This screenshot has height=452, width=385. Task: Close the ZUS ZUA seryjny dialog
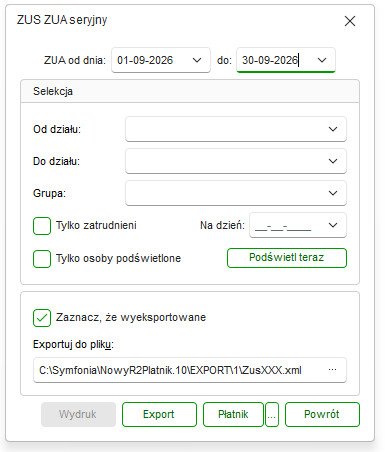click(350, 21)
